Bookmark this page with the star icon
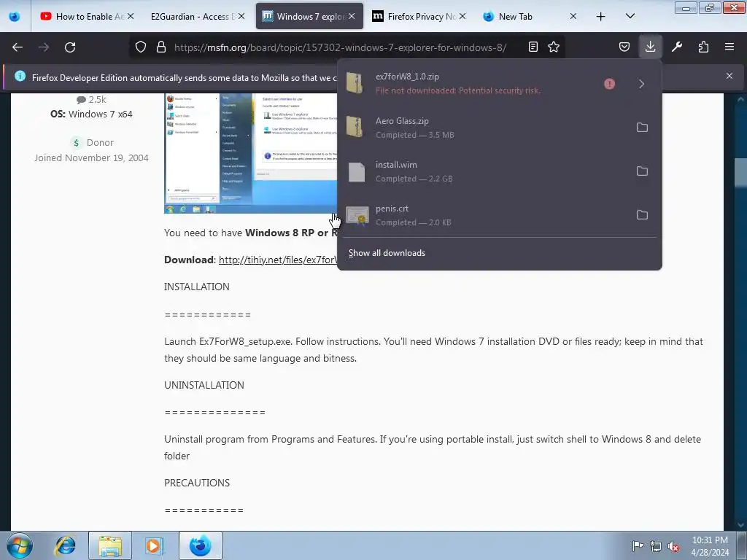This screenshot has width=747, height=560. 554,47
